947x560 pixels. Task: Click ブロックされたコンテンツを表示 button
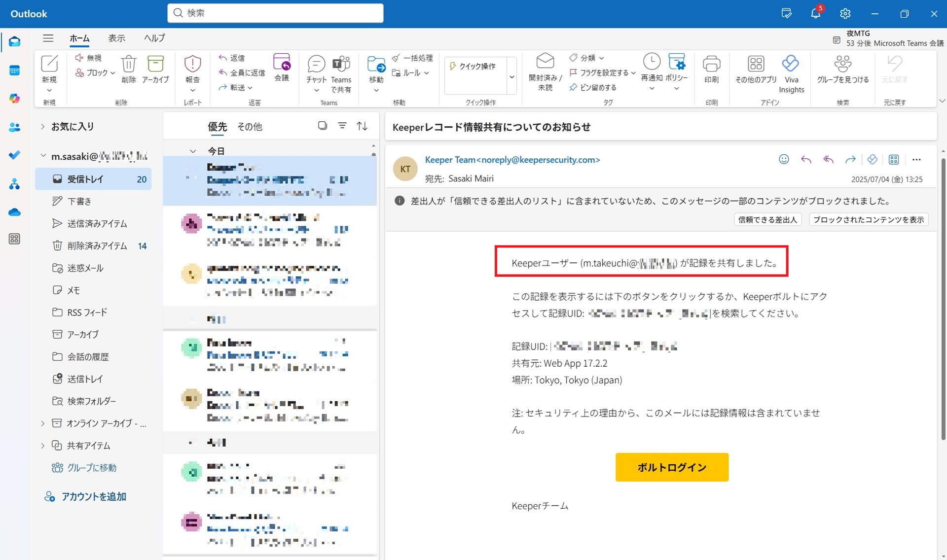[x=868, y=219]
